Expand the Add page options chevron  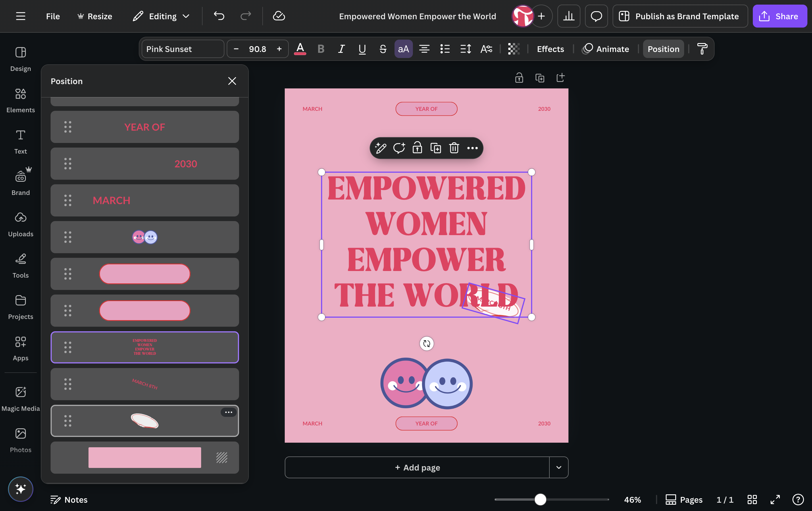pyautogui.click(x=559, y=467)
